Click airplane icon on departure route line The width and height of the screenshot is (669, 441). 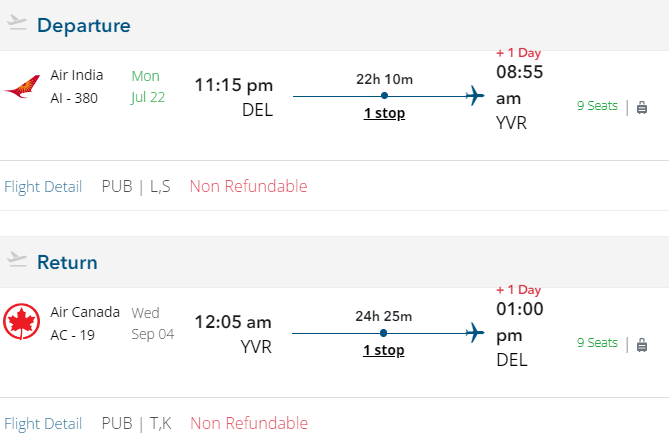[x=475, y=96]
